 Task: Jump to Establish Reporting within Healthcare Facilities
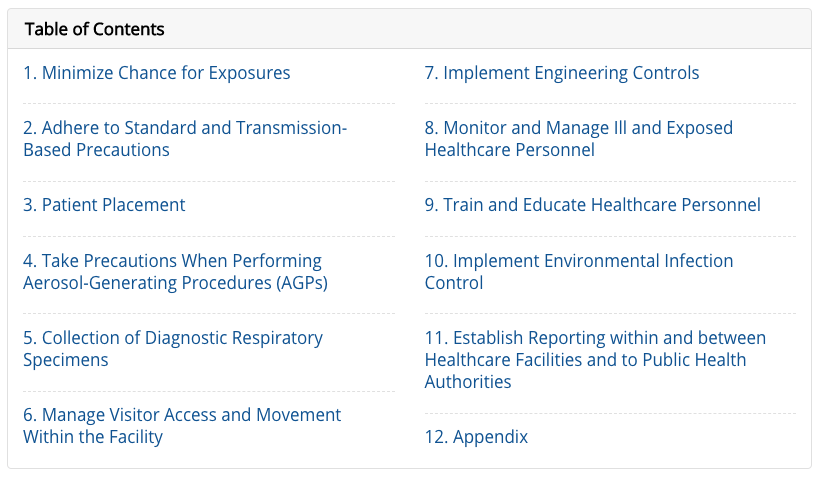595,338
